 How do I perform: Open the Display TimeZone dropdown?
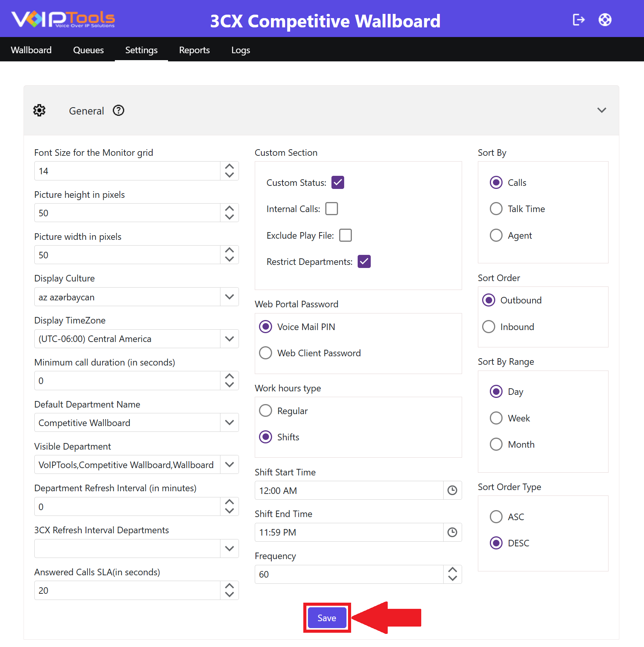(x=229, y=339)
